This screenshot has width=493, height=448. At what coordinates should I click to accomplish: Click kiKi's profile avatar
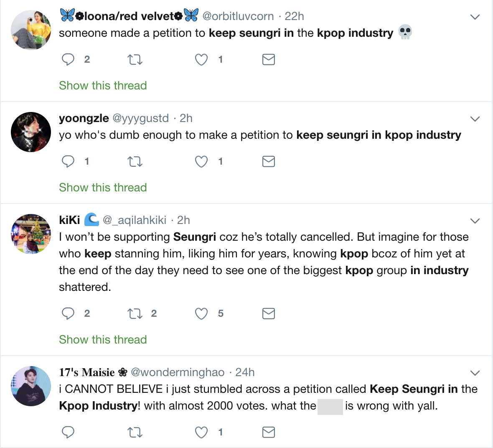pyautogui.click(x=31, y=234)
